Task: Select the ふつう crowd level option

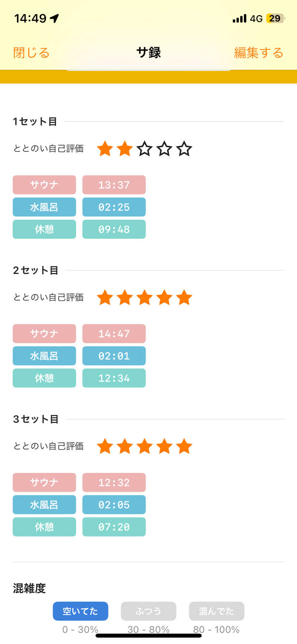Action: pyautogui.click(x=148, y=611)
